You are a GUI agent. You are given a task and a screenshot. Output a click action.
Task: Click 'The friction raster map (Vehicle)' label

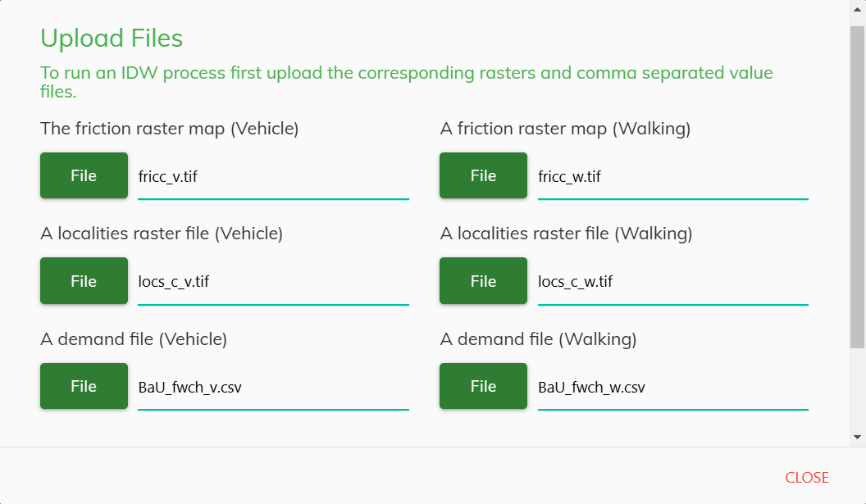click(169, 129)
